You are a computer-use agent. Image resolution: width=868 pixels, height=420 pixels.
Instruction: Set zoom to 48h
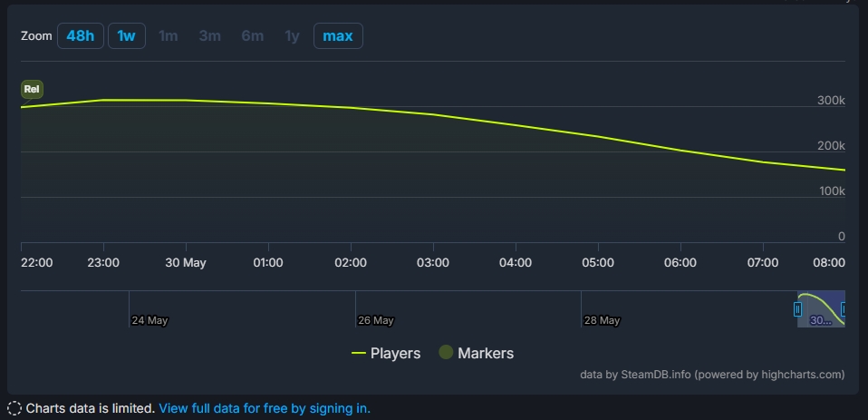[x=81, y=36]
